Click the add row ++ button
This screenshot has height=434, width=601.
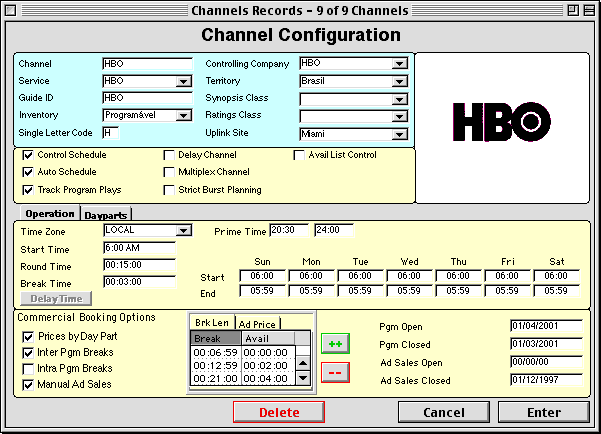(335, 344)
